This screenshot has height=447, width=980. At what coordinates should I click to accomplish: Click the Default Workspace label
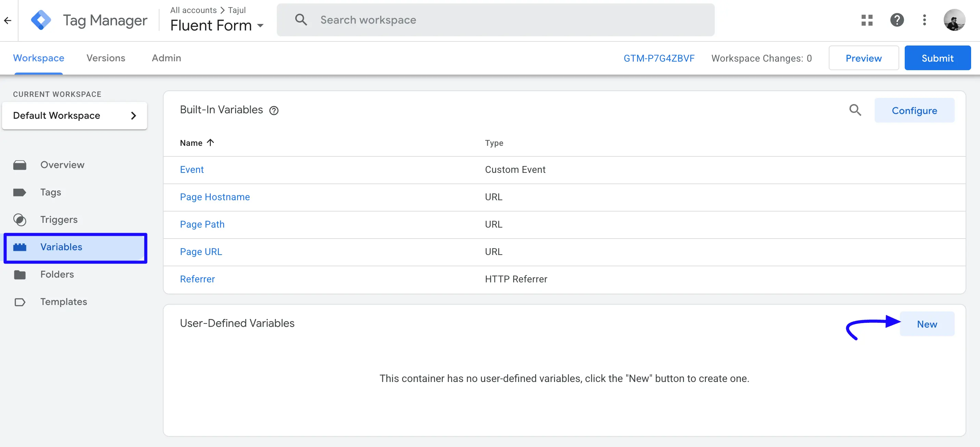57,116
